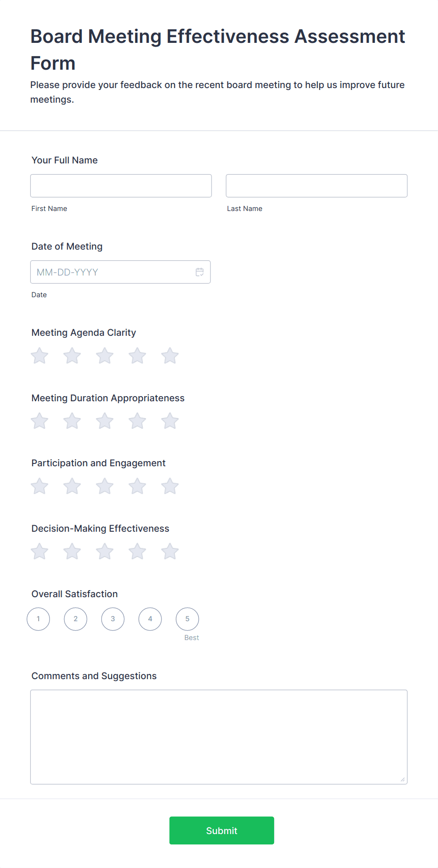Screen dimensions: 438x868
Task: Open the calendar date picker icon
Action: 199,272
